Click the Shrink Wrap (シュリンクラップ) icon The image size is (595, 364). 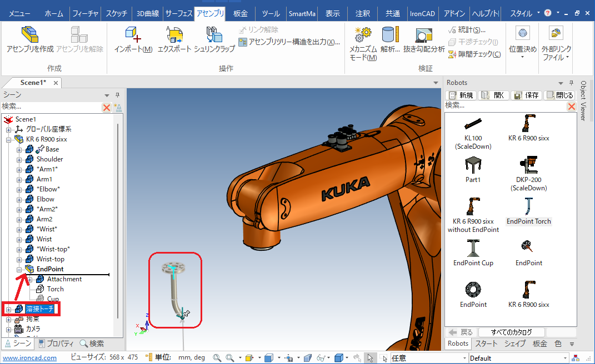(x=214, y=36)
